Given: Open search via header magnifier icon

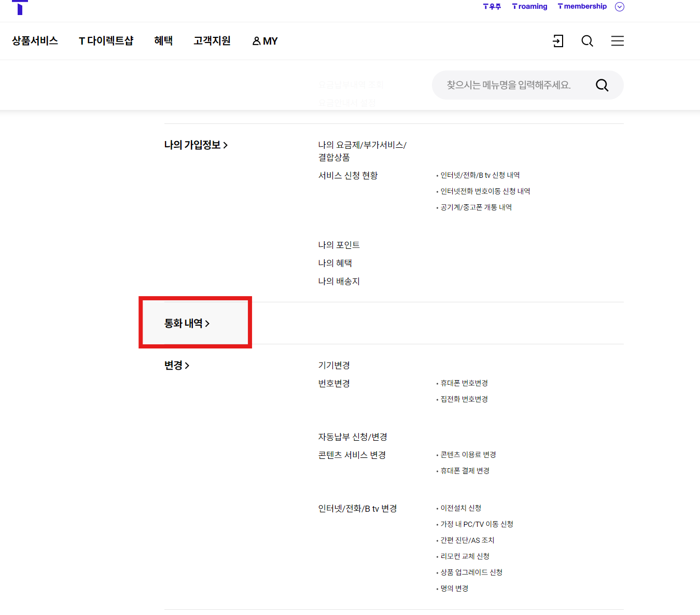Looking at the screenshot, I should 587,41.
